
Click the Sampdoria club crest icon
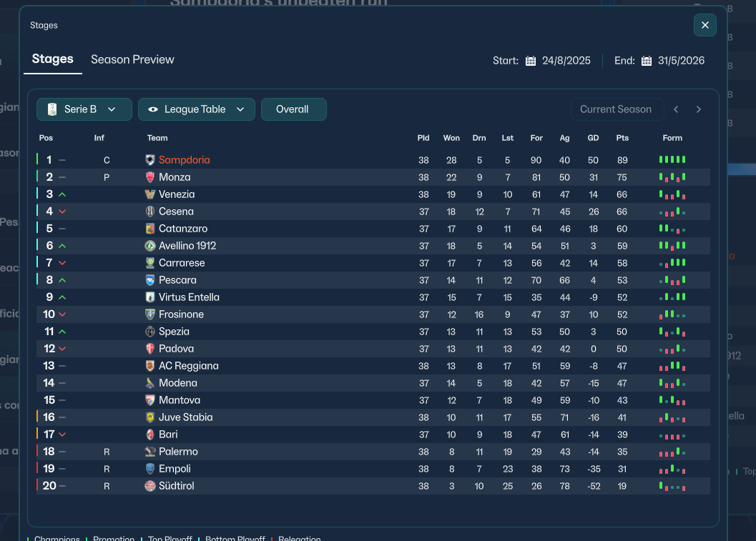(x=150, y=160)
